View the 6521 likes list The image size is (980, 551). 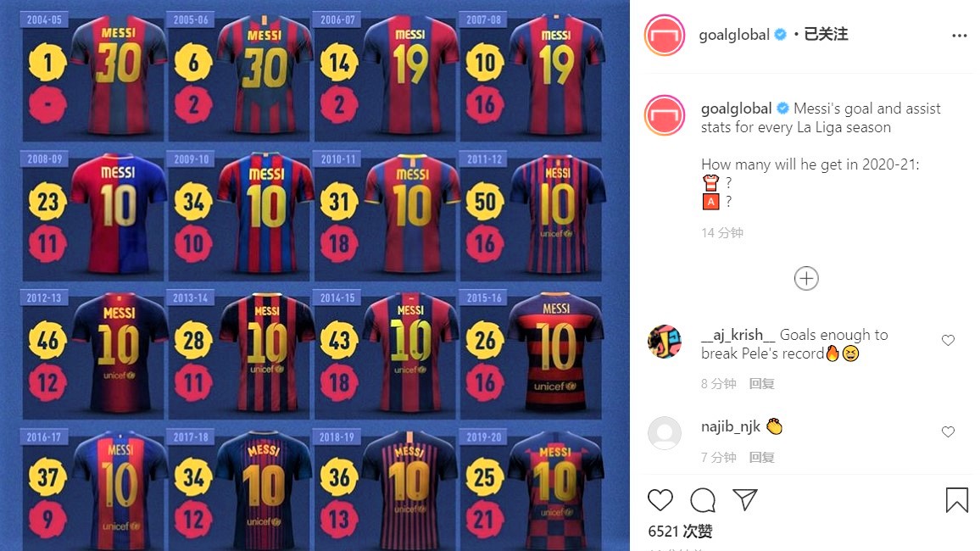680,531
